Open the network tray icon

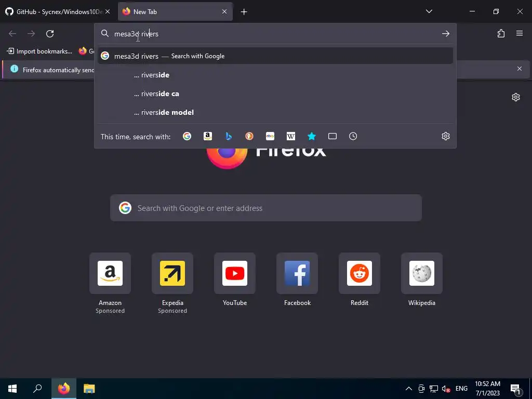[x=434, y=389]
